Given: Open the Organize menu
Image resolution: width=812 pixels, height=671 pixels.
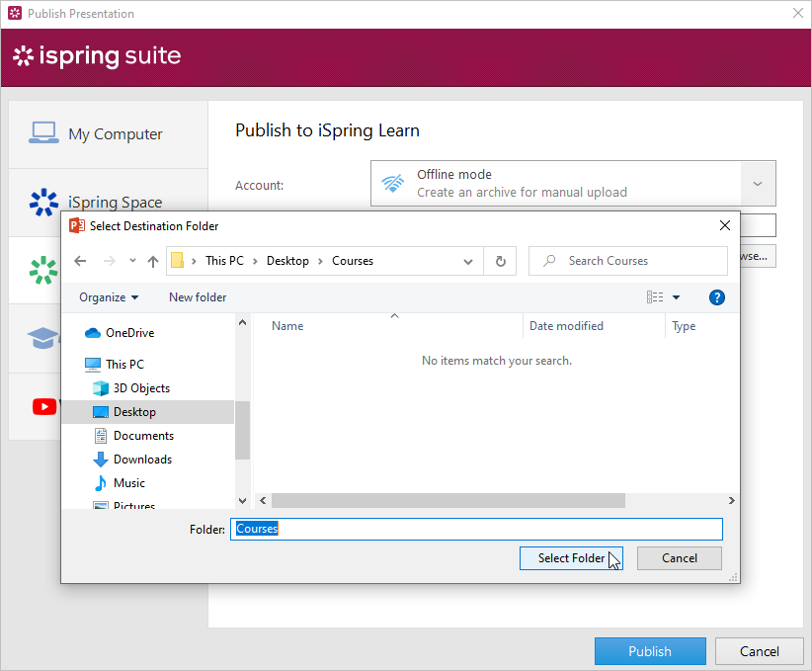Looking at the screenshot, I should coord(109,297).
